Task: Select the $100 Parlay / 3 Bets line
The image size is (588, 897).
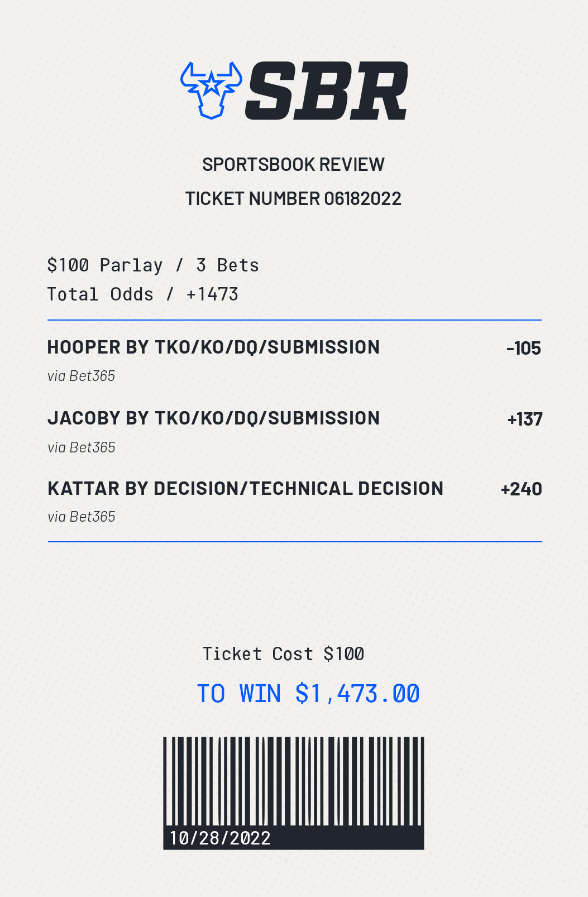Action: coord(153,265)
